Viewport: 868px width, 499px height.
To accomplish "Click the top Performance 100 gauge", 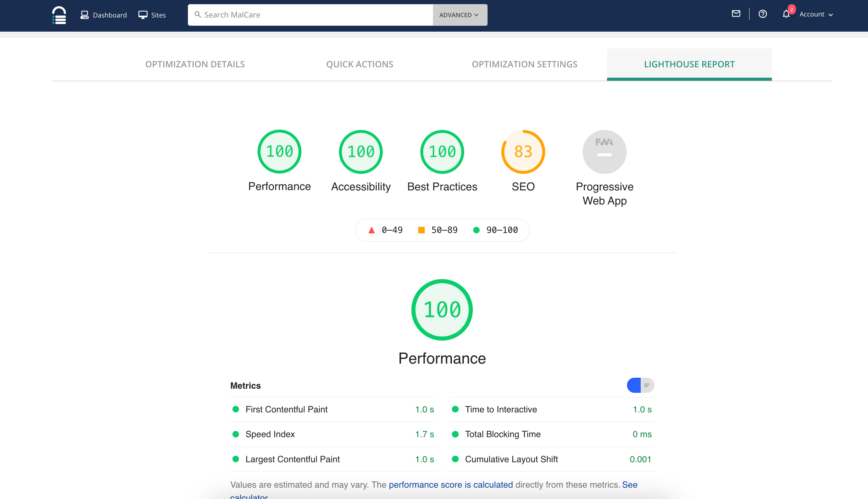I will (x=279, y=152).
